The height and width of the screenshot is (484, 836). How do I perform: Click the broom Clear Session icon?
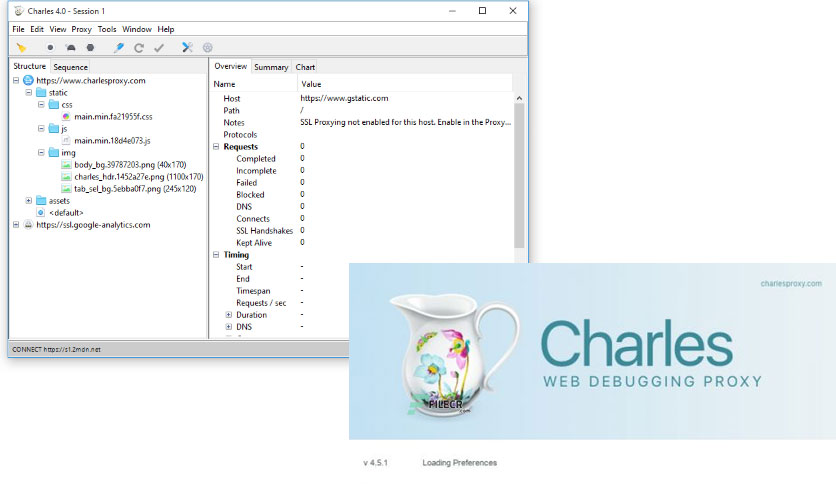(x=21, y=48)
